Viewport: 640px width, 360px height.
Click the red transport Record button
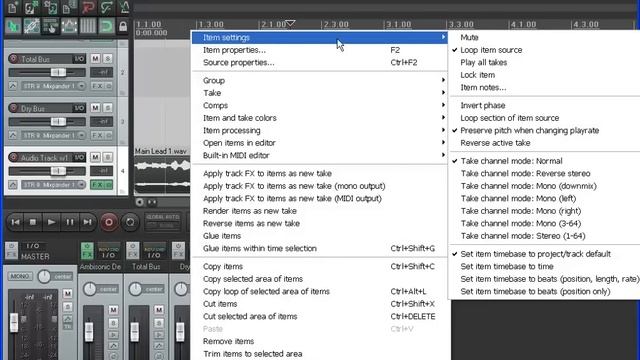coord(109,222)
